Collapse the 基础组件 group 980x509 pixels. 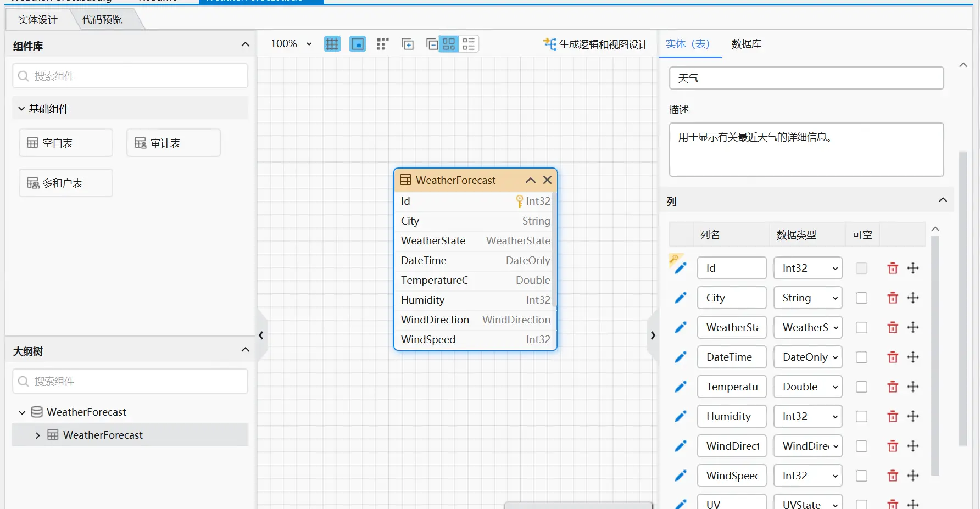tap(21, 109)
